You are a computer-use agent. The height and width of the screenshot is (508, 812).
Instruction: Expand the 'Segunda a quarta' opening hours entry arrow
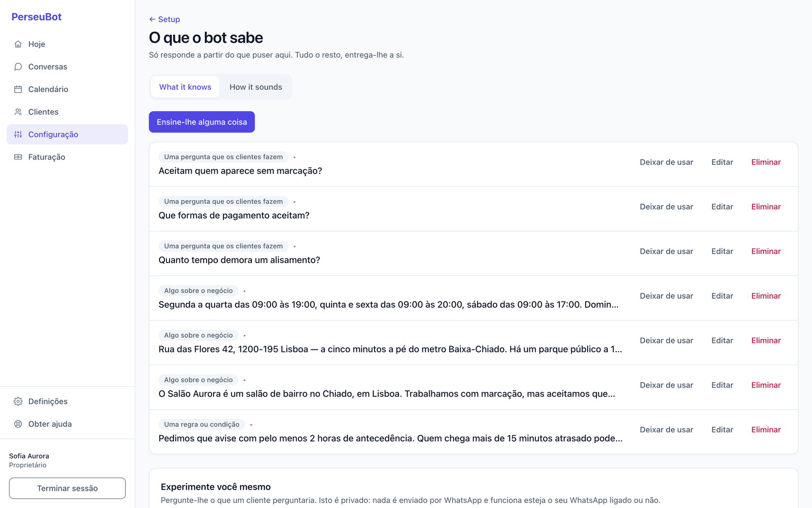click(x=245, y=291)
